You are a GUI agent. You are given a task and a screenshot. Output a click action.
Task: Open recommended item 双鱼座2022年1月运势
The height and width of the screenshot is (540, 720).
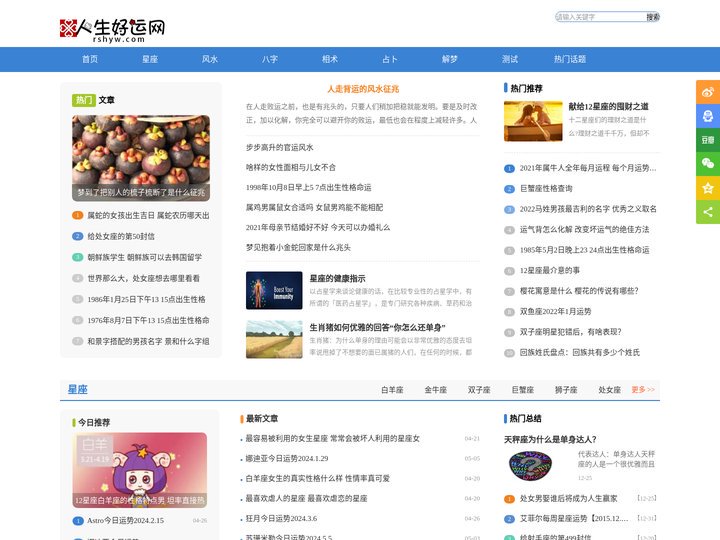(x=555, y=311)
